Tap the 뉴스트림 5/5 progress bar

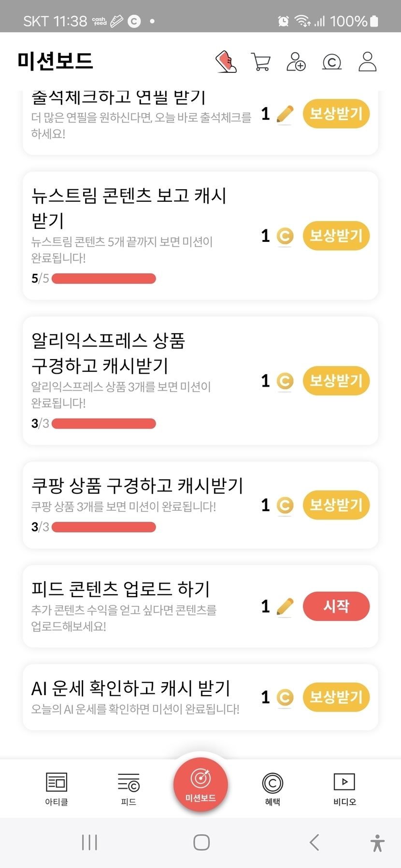click(x=104, y=279)
